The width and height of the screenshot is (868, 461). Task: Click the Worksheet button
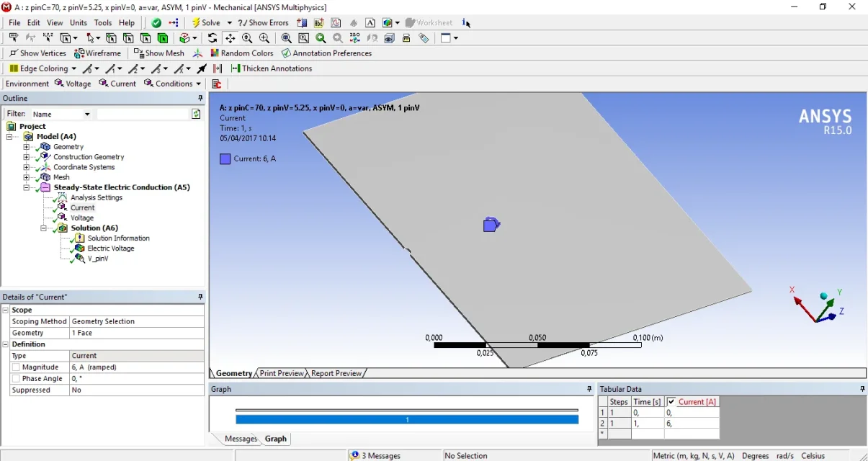point(429,22)
